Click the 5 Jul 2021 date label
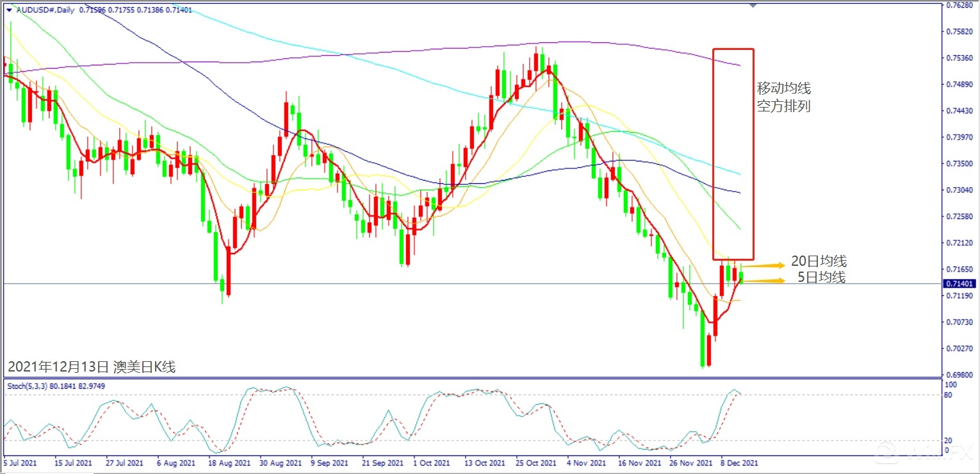The image size is (980, 474). [x=22, y=462]
